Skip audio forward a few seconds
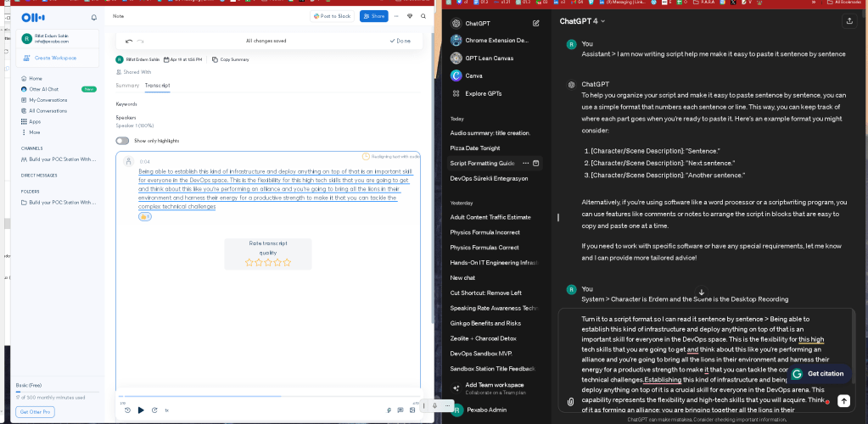 coord(154,410)
